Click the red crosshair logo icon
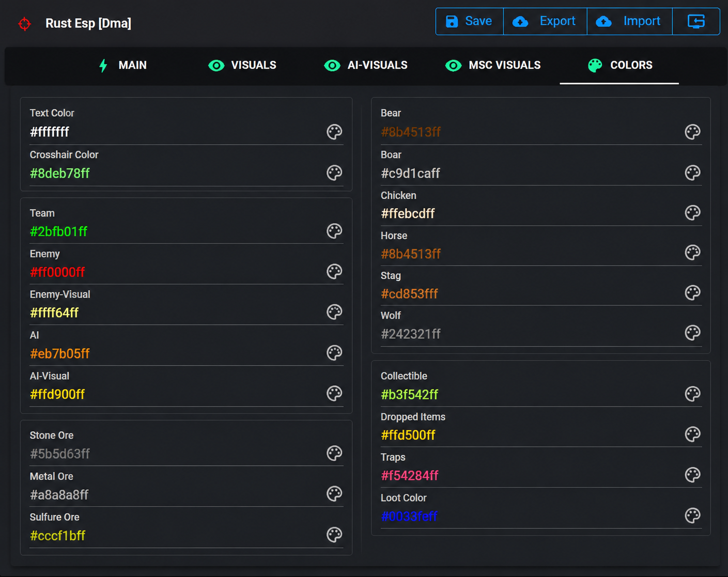 (24, 24)
